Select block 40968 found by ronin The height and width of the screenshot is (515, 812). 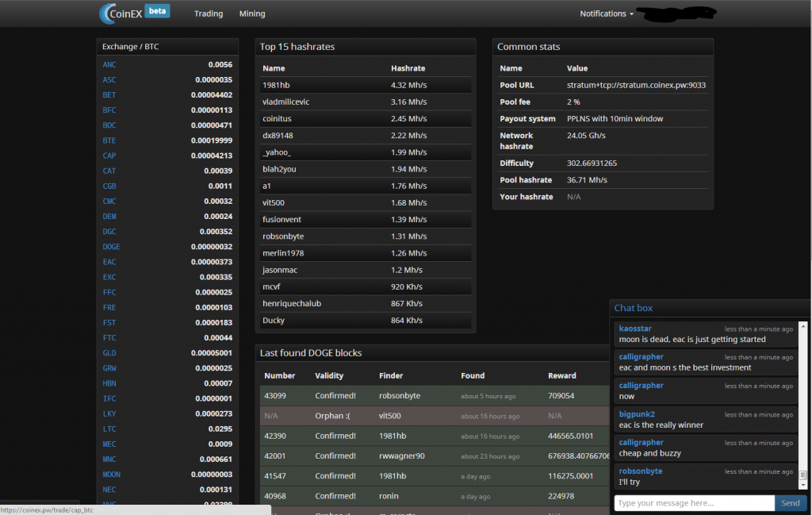pos(435,496)
